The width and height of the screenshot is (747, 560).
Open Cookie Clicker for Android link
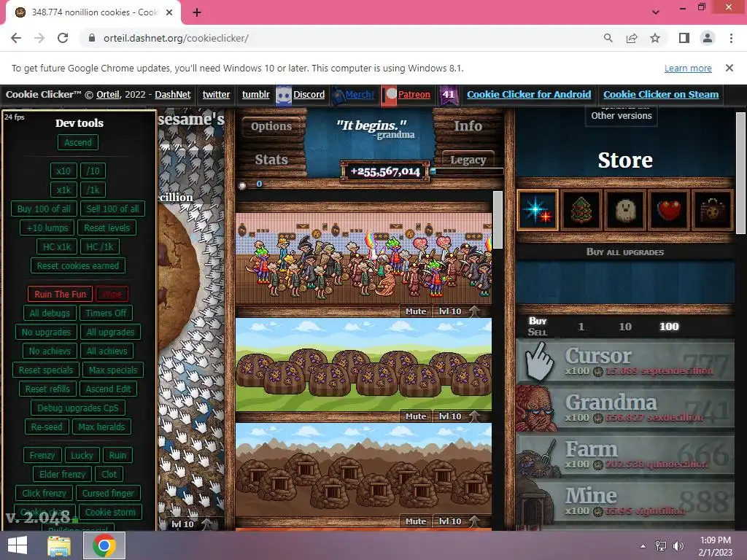click(529, 95)
